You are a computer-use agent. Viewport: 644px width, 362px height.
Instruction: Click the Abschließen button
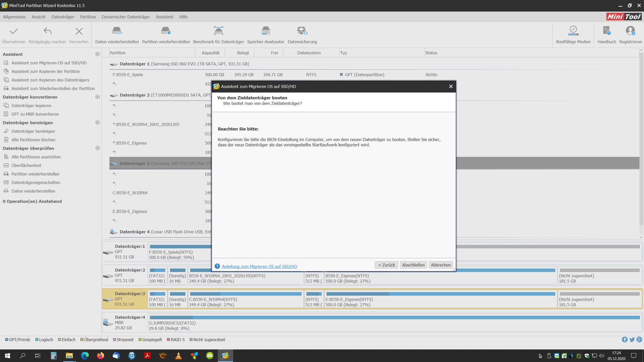pos(413,265)
